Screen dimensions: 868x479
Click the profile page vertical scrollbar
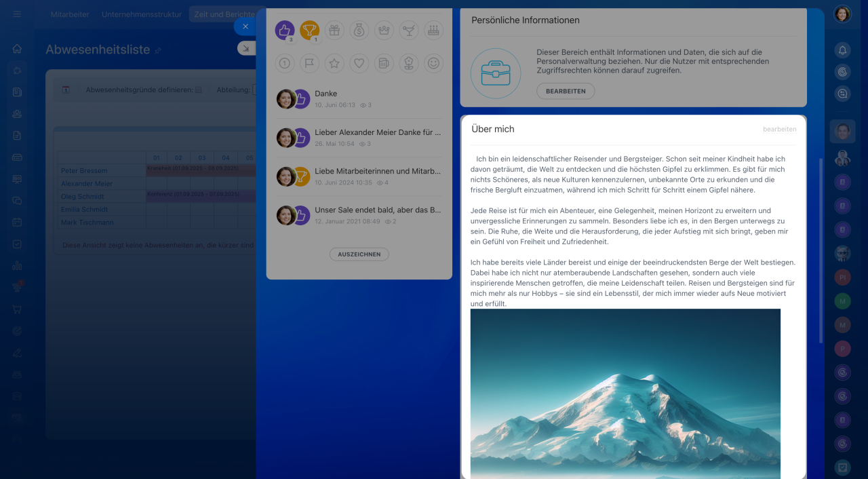coord(821,251)
